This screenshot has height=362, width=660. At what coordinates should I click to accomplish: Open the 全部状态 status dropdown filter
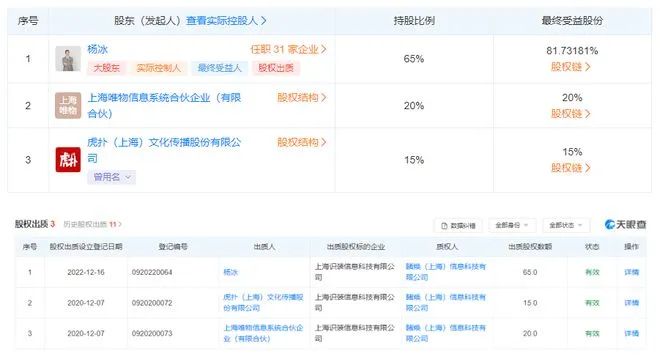(x=566, y=226)
